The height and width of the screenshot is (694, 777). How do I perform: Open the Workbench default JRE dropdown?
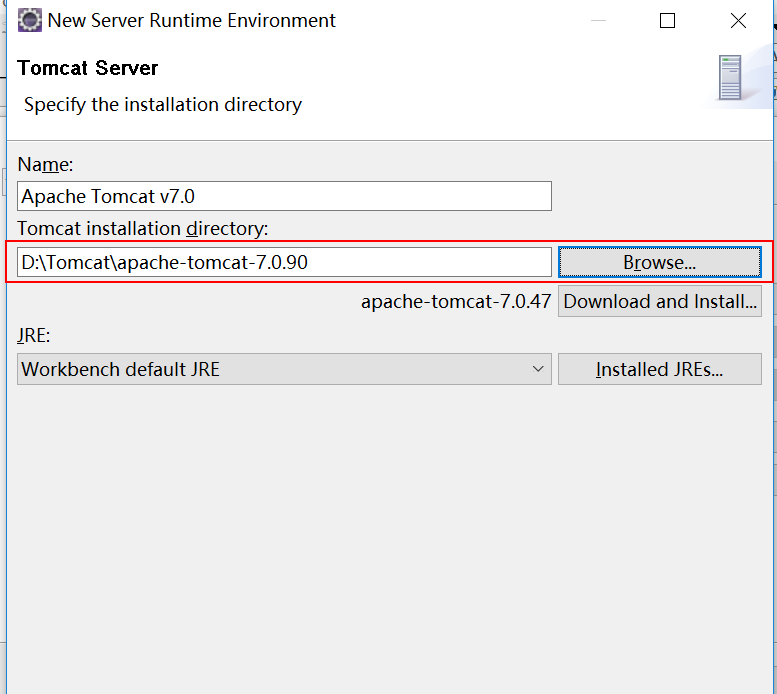pyautogui.click(x=284, y=369)
